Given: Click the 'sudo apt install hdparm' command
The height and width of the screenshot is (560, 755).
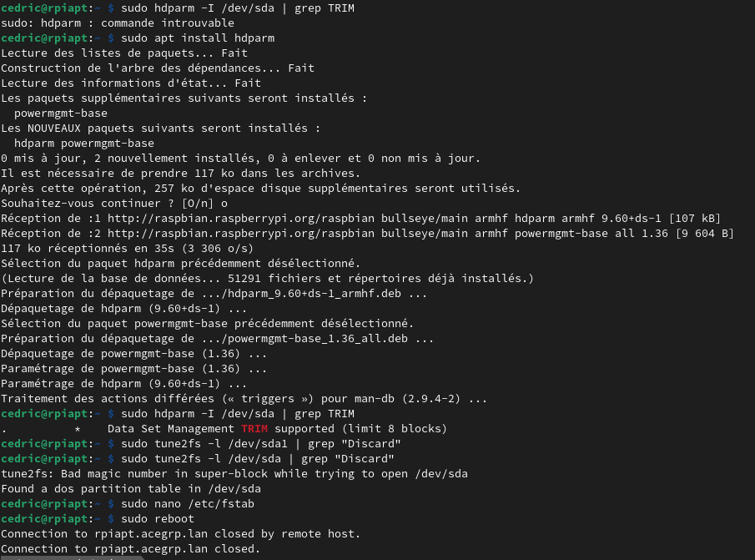Looking at the screenshot, I should [x=198, y=38].
